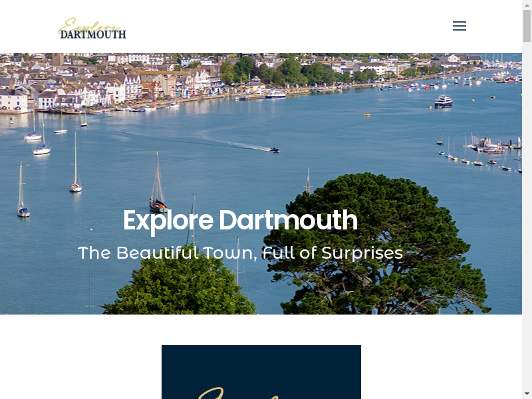Image resolution: width=532 pixels, height=399 pixels.
Task: Click the smaller green tree at bottom
Action: pos(180,289)
